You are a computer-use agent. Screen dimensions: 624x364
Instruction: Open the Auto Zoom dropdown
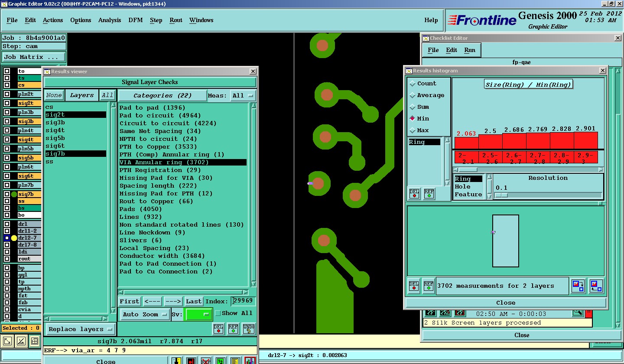145,314
